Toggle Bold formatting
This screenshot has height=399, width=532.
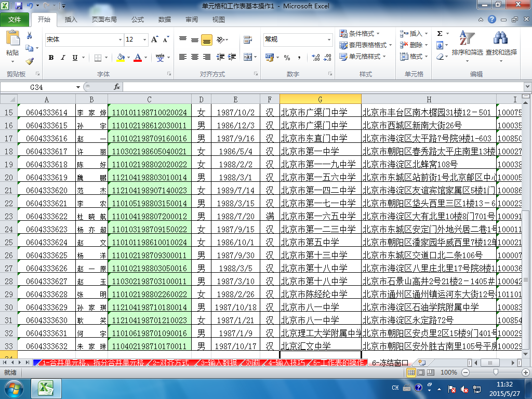51,58
